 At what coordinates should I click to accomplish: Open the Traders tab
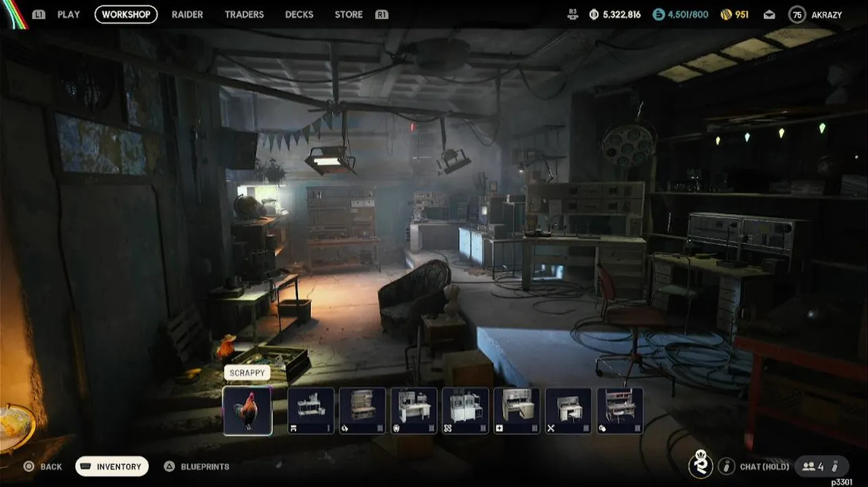tap(244, 14)
